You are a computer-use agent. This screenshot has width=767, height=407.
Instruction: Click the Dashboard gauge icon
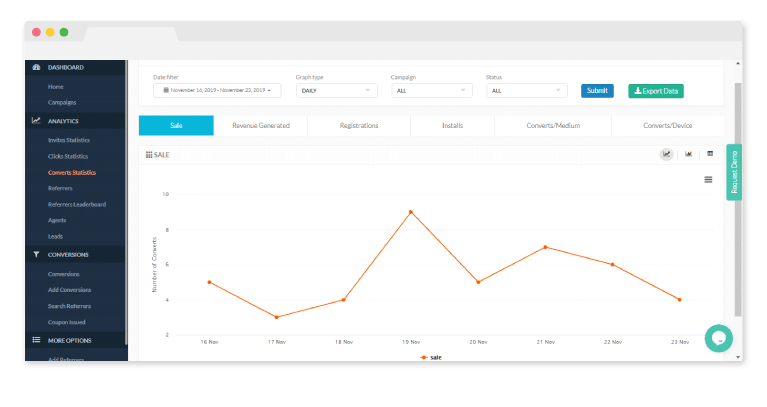click(36, 68)
